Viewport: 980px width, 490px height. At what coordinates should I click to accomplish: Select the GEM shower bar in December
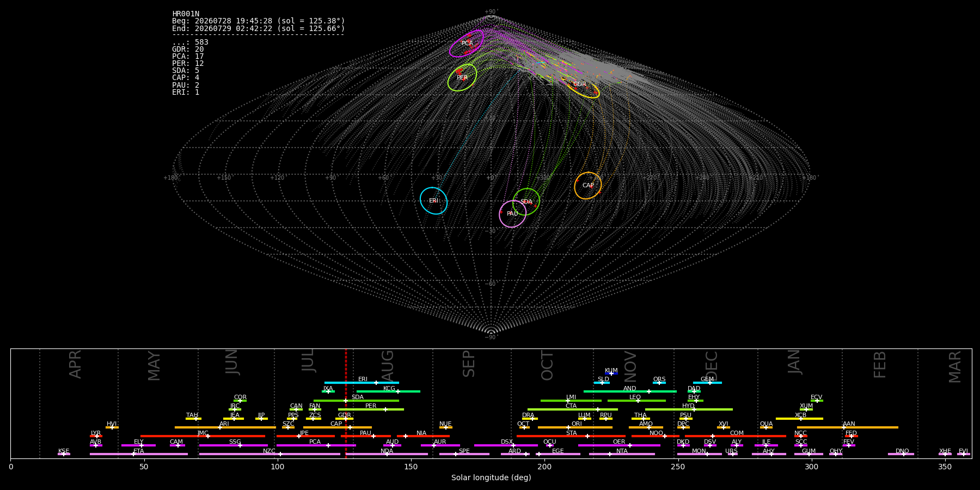pos(707,383)
